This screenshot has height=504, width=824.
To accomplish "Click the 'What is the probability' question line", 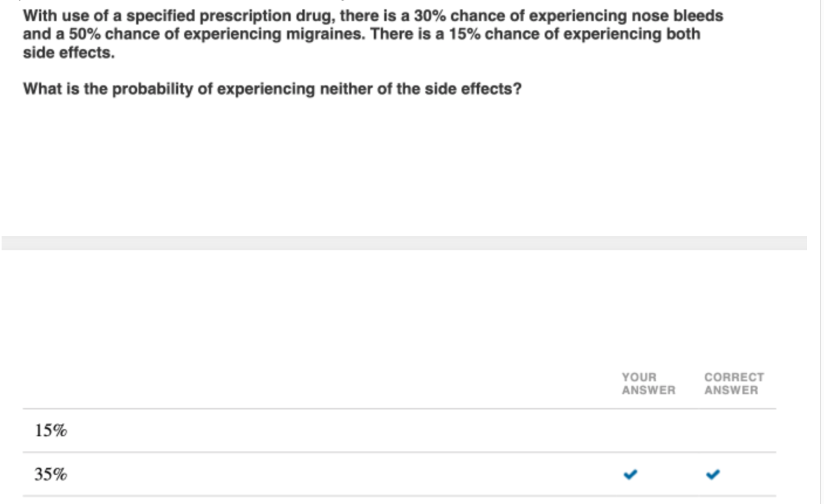I will (272, 89).
